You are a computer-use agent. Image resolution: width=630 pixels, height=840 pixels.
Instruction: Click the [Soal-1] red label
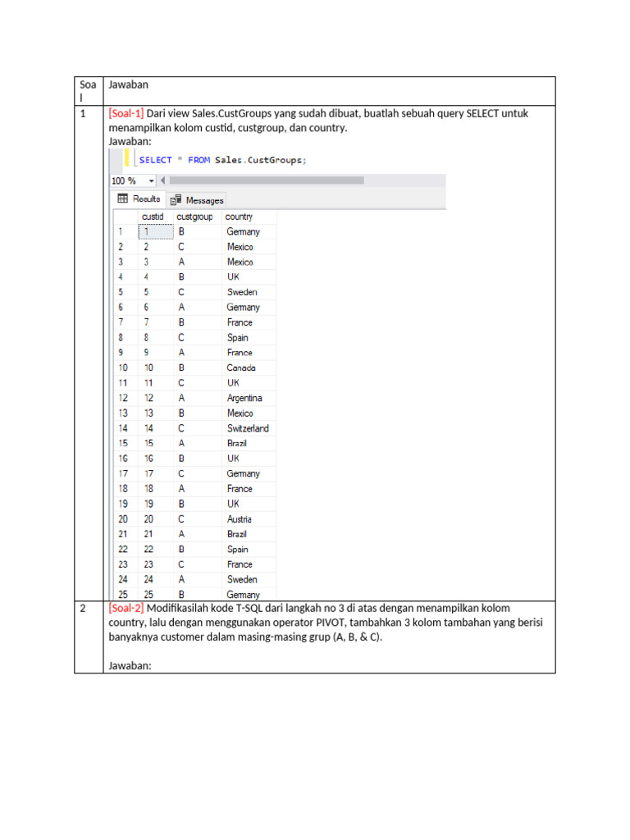(x=126, y=113)
